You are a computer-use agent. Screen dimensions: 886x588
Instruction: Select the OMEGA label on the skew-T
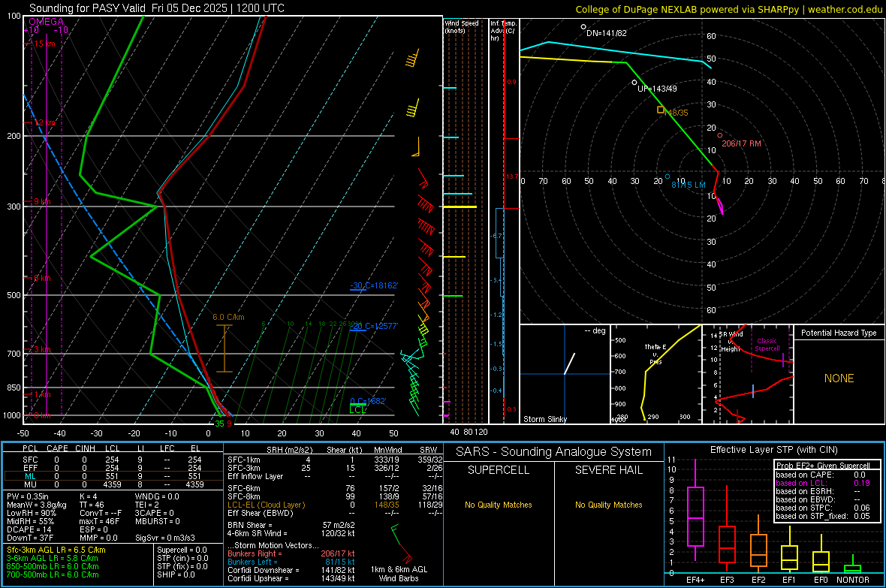(x=46, y=22)
